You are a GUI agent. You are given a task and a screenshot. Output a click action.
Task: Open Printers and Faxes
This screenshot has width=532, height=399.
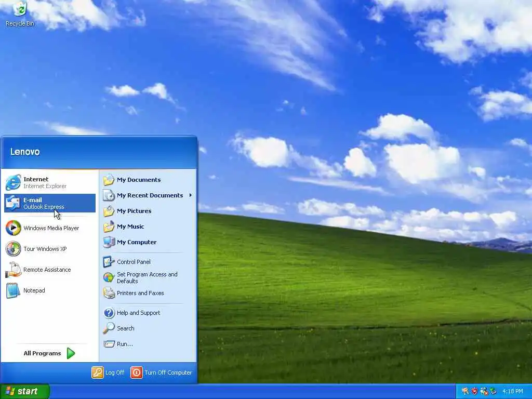pyautogui.click(x=148, y=293)
